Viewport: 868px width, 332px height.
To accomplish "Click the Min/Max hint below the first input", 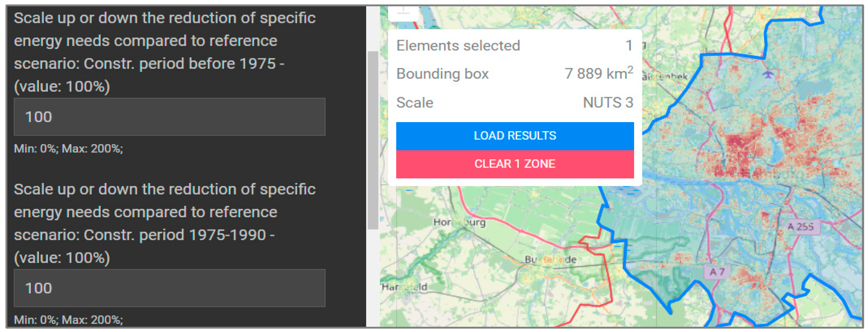I will pos(68,149).
